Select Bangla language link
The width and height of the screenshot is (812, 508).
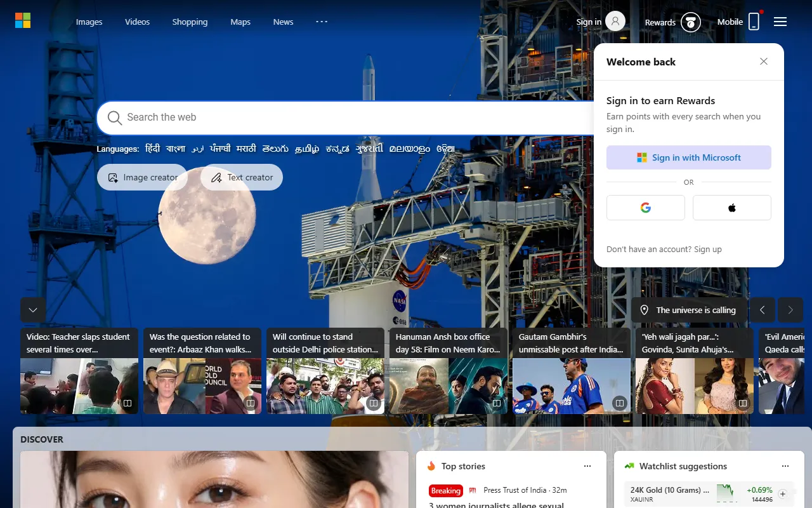(x=176, y=149)
